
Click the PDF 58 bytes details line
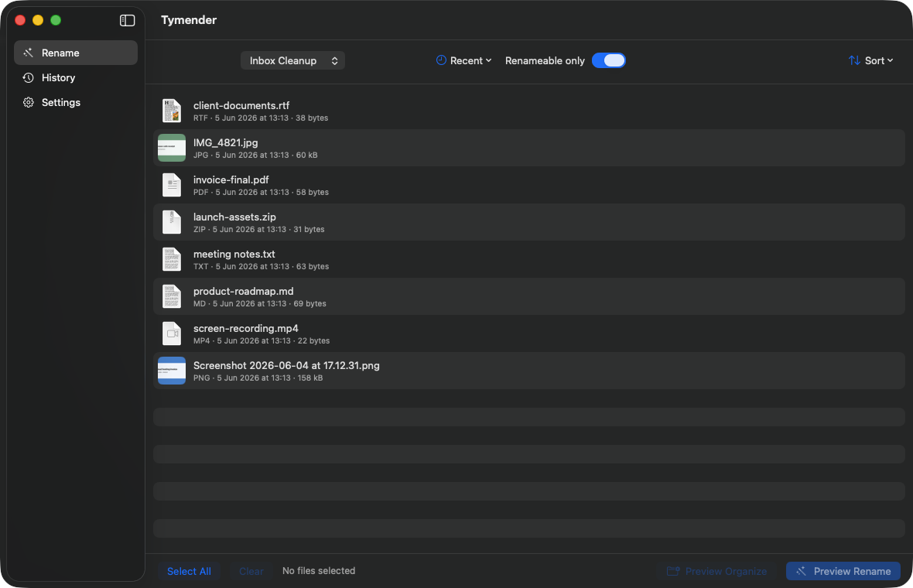tap(261, 192)
